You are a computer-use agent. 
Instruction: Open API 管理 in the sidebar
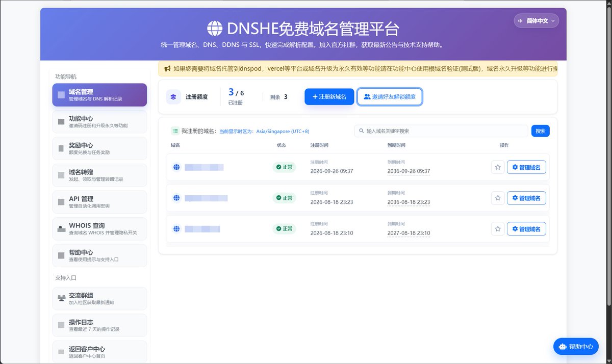(x=99, y=202)
